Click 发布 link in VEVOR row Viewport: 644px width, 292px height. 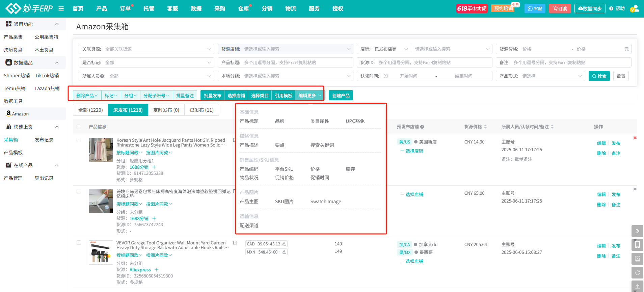coord(616,246)
